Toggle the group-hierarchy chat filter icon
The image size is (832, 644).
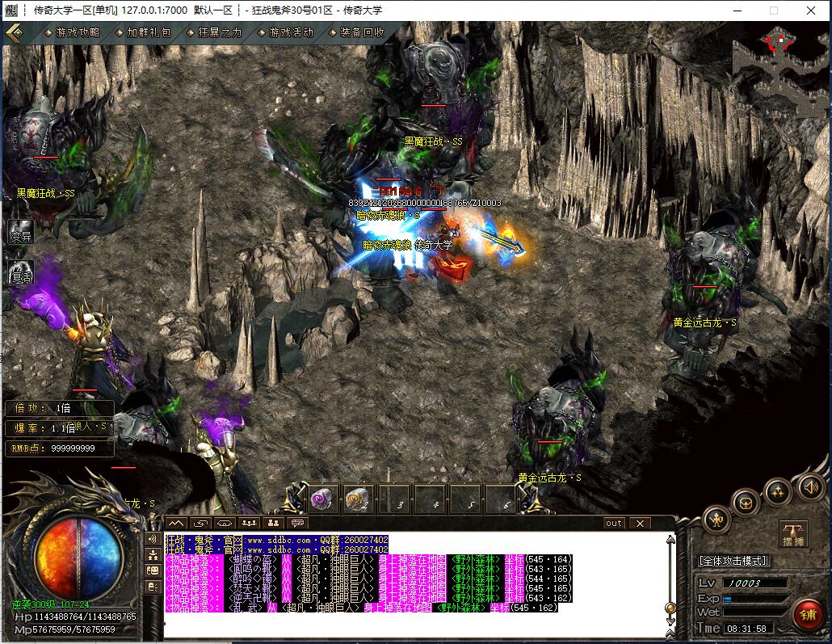[x=153, y=555]
